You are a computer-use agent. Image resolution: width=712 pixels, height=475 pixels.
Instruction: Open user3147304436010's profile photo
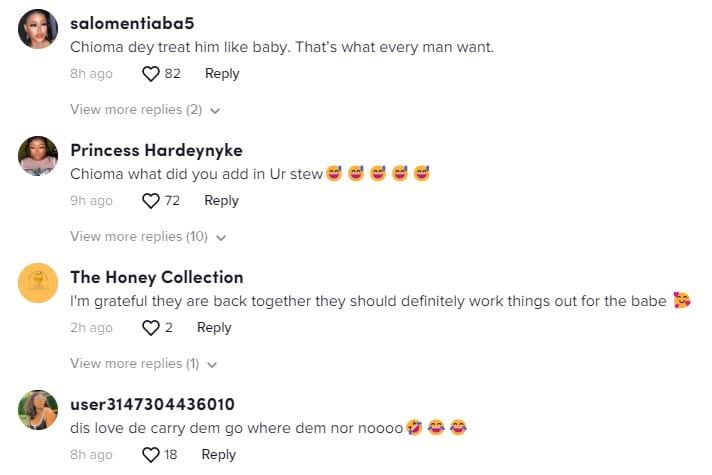(x=38, y=409)
